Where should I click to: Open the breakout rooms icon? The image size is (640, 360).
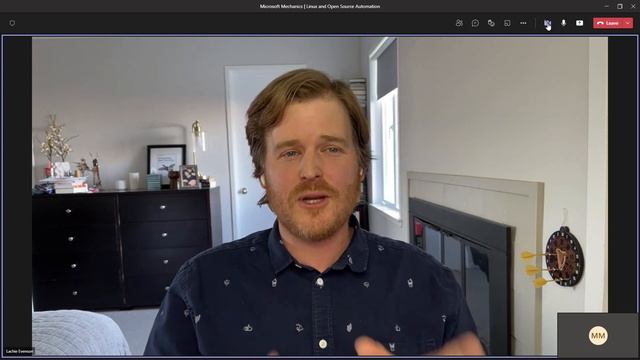click(x=507, y=23)
